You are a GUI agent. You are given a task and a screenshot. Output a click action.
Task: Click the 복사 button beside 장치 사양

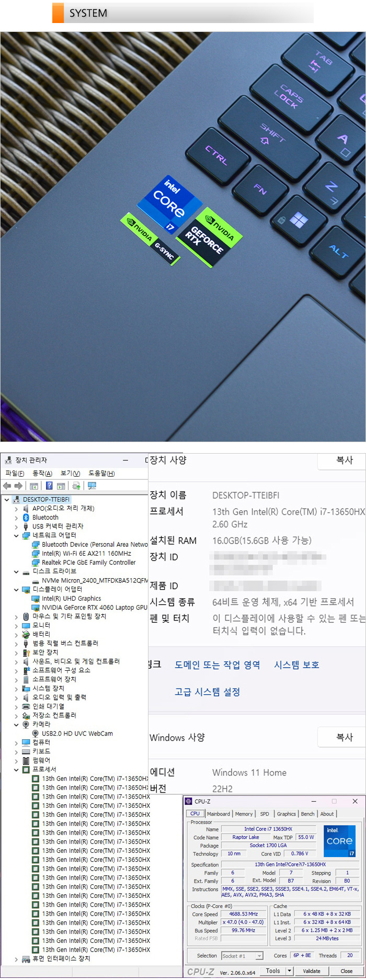[x=344, y=460]
